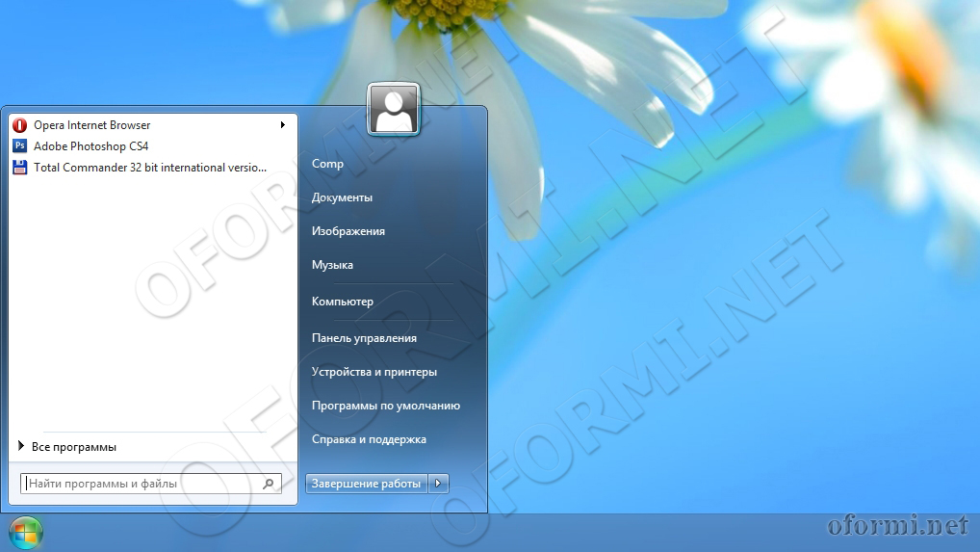Image resolution: width=980 pixels, height=552 pixels.
Task: Click the user account picture
Action: [394, 110]
